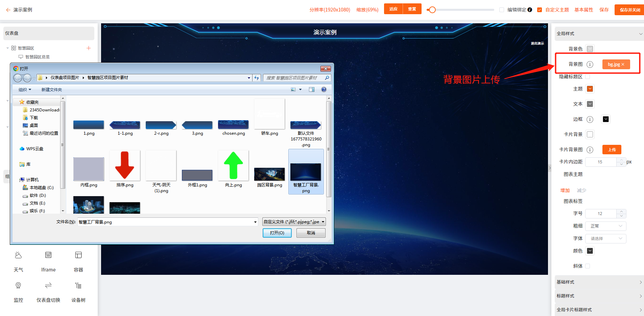Toggle the 斜体 italic checkbox

click(588, 266)
